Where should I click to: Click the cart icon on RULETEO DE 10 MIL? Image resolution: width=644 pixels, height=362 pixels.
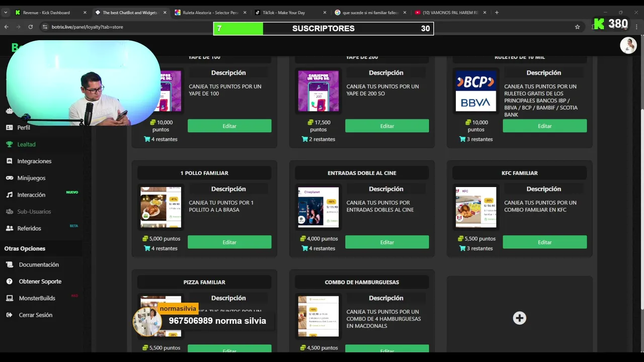click(x=462, y=139)
